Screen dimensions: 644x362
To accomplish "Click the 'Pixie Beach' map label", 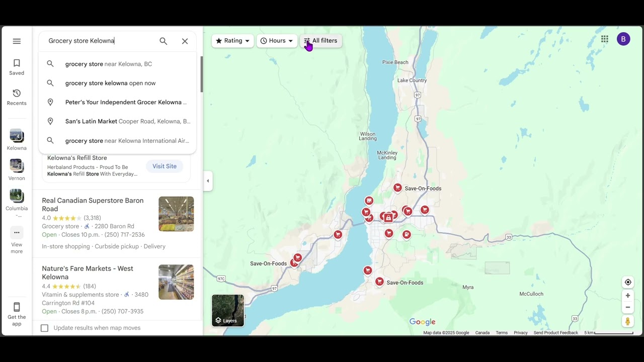I will click(395, 62).
